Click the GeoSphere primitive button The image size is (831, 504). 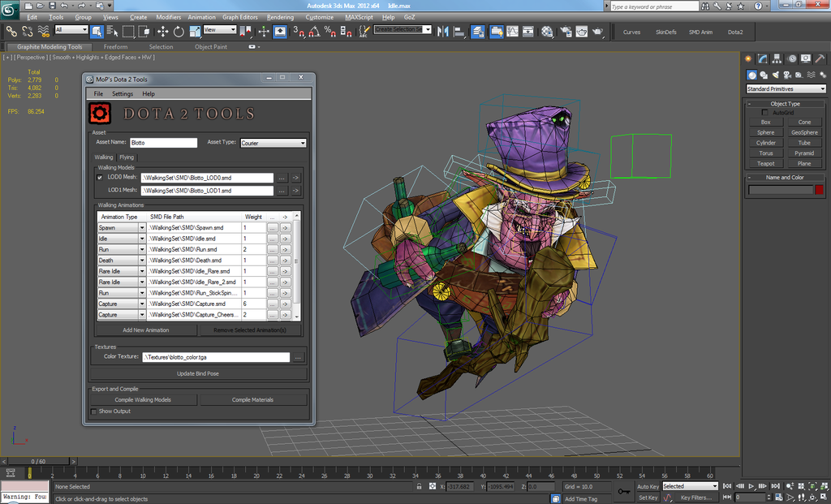[804, 132]
